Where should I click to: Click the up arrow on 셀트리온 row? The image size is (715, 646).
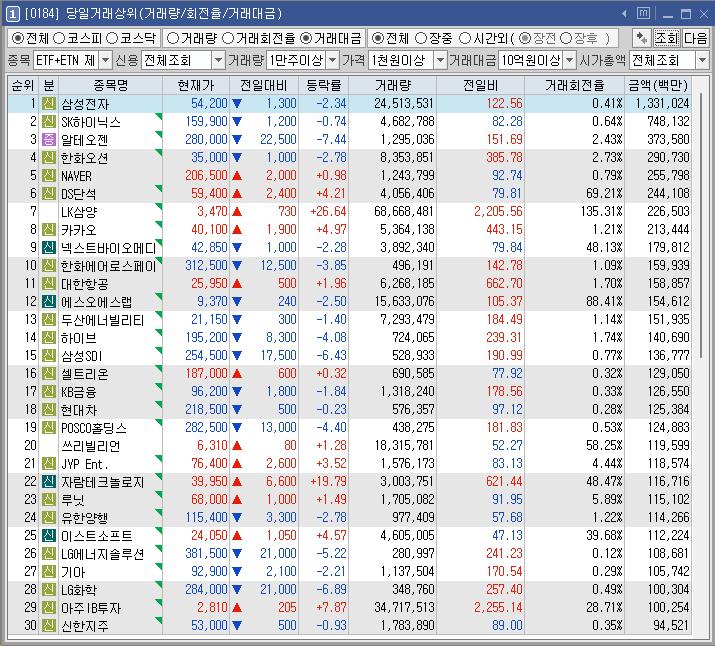pos(237,373)
